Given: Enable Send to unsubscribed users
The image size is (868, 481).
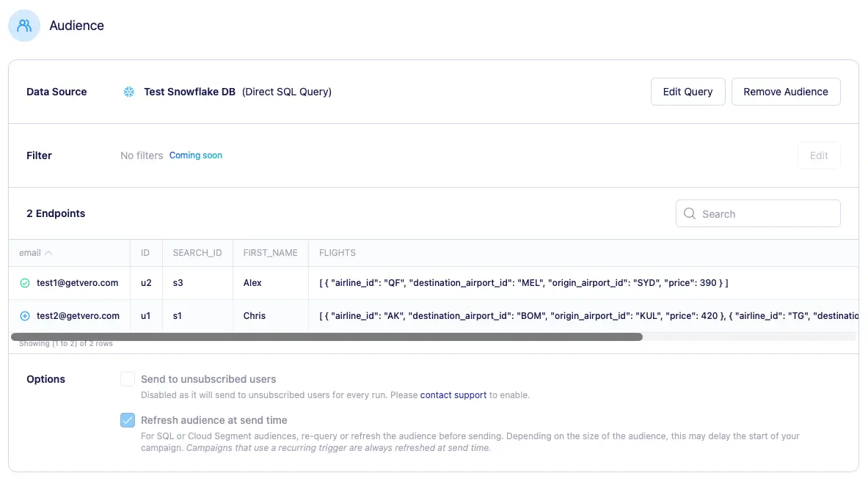Looking at the screenshot, I should point(128,379).
